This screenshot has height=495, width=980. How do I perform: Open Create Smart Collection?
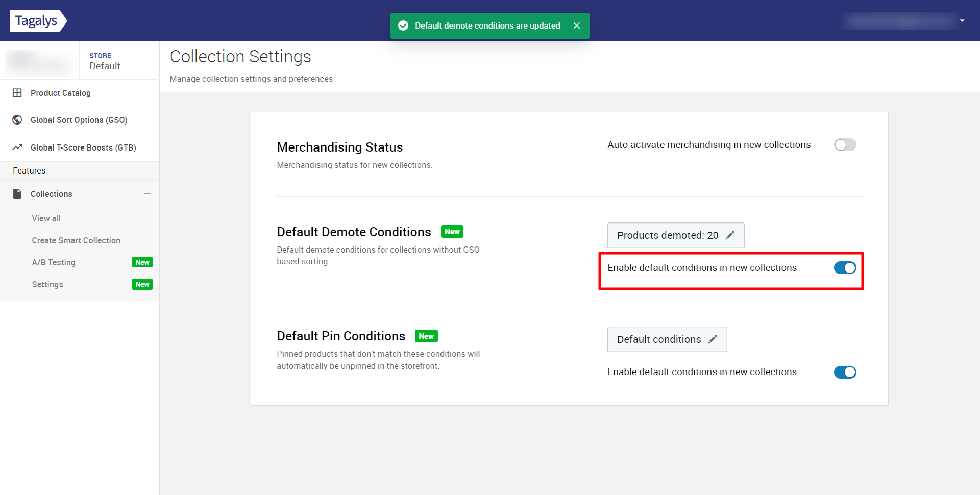click(76, 240)
